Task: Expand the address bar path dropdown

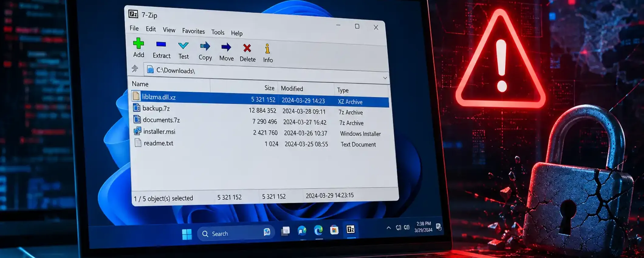Action: [385, 78]
